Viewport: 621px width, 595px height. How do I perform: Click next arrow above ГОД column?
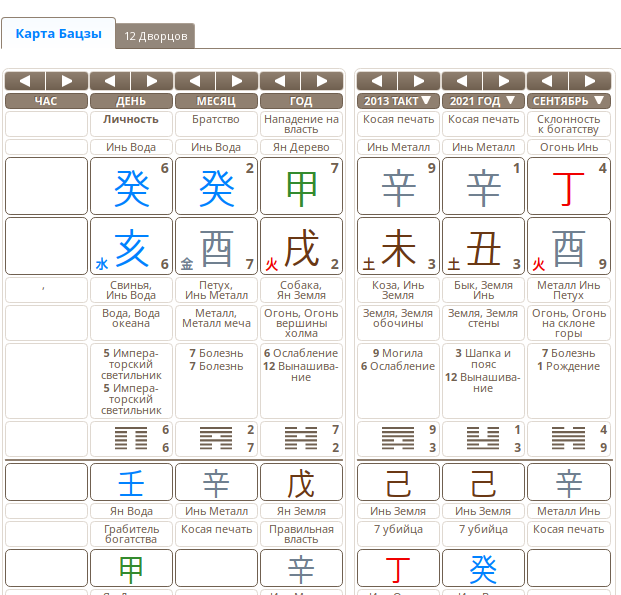point(322,81)
